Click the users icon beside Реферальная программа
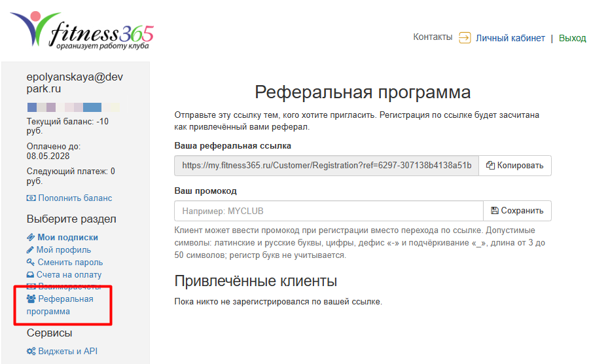Viewport: 591px width, 364px height. pyautogui.click(x=31, y=299)
